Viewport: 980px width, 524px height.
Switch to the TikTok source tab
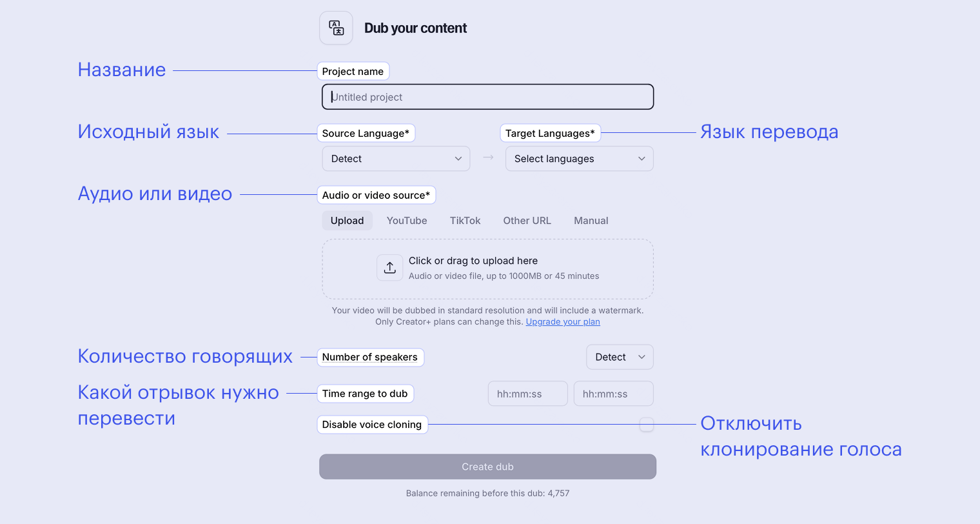(465, 220)
